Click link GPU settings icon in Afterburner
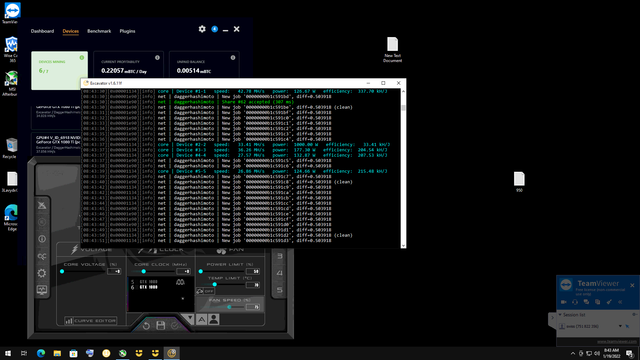This screenshot has width=640, height=360. pos(180,282)
